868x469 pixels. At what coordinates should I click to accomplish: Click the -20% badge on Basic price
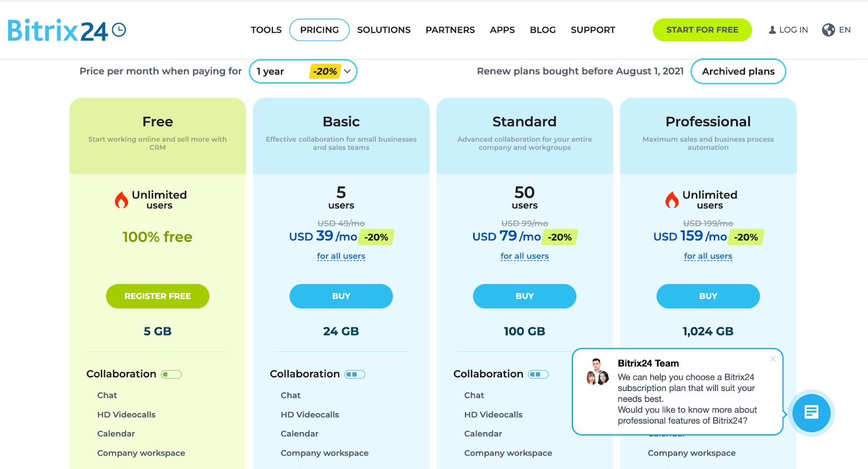376,237
